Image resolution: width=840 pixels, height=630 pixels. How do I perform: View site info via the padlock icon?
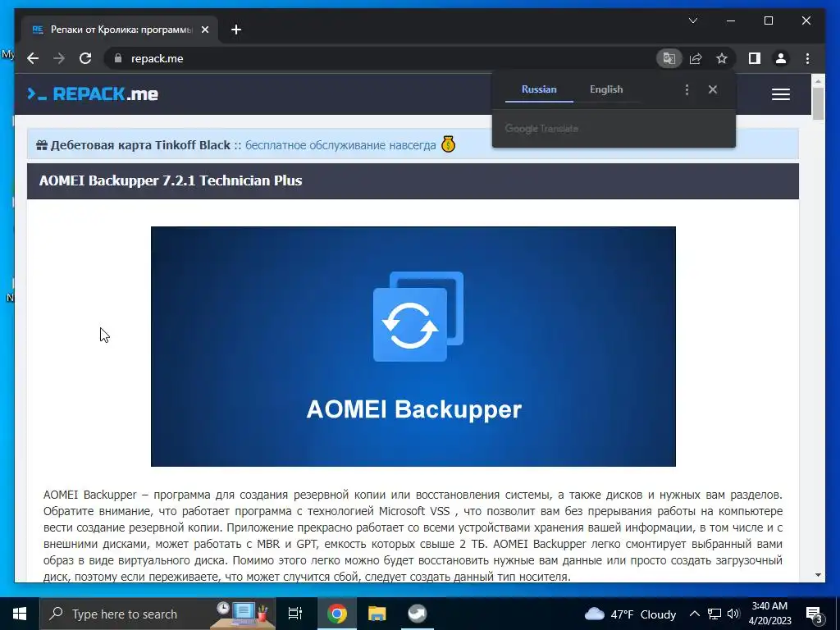pyautogui.click(x=118, y=58)
